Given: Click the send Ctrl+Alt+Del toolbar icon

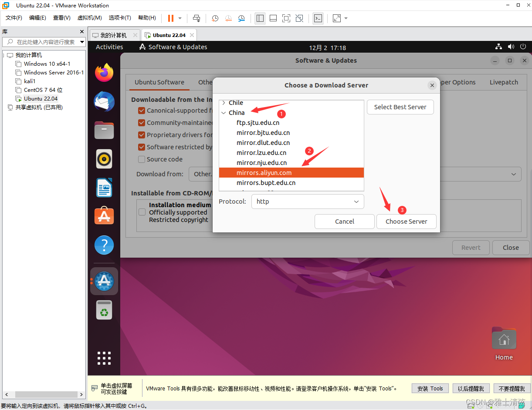Looking at the screenshot, I should click(x=197, y=18).
